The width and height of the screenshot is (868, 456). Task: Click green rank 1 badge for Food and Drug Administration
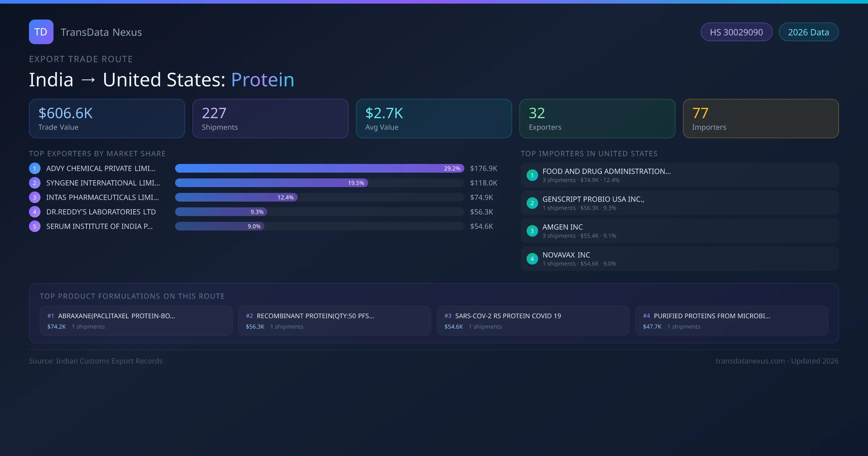532,175
